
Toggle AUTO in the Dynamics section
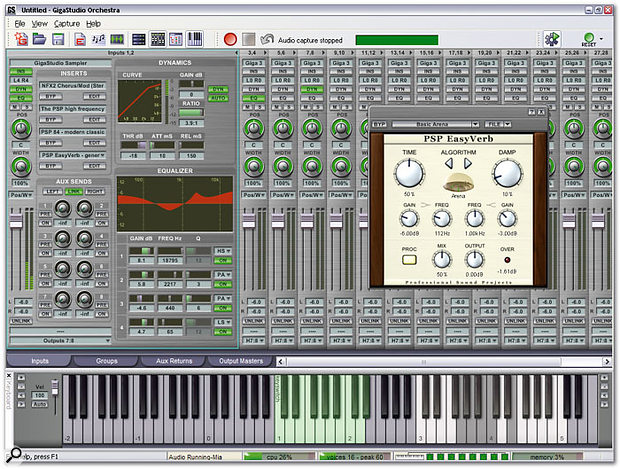[218, 98]
